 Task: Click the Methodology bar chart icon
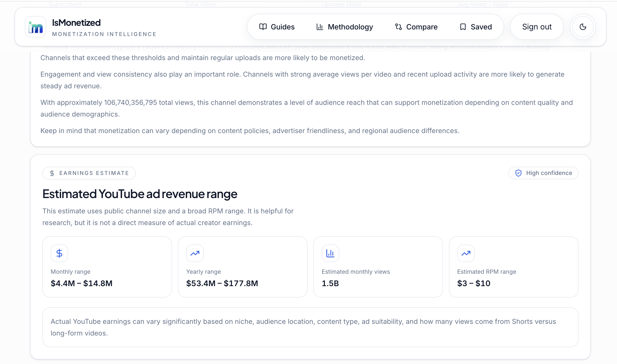click(320, 27)
